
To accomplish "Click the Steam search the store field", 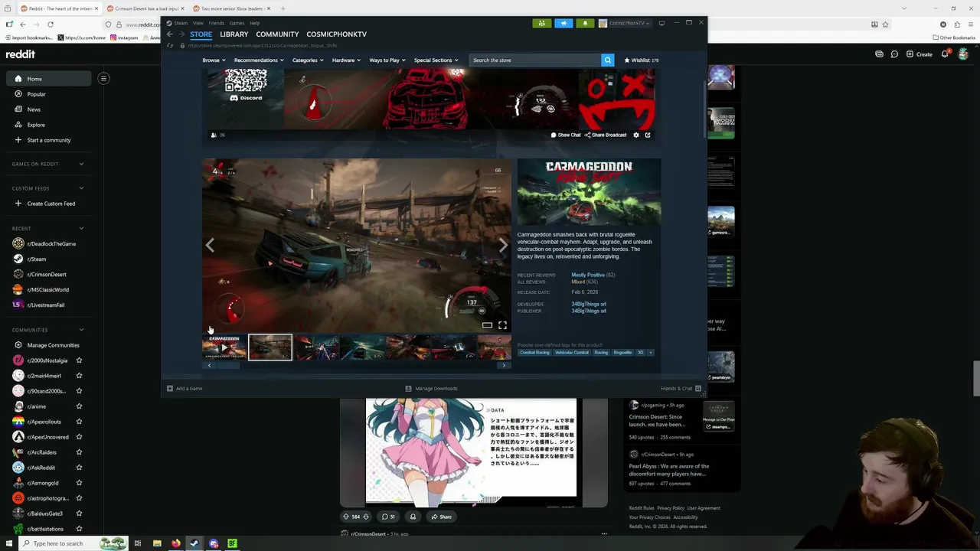I will (535, 60).
